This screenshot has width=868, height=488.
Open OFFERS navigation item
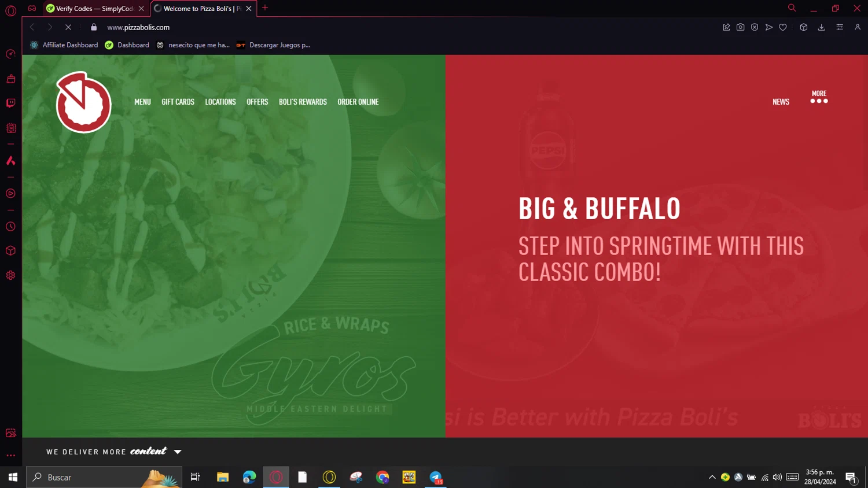point(258,102)
